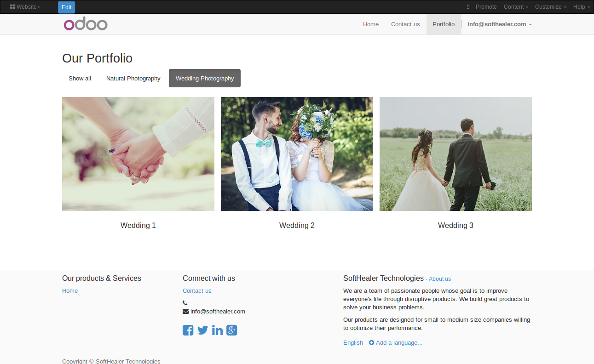Click the Wedding 1 caption
Screen dimensions: 594x364
point(138,225)
